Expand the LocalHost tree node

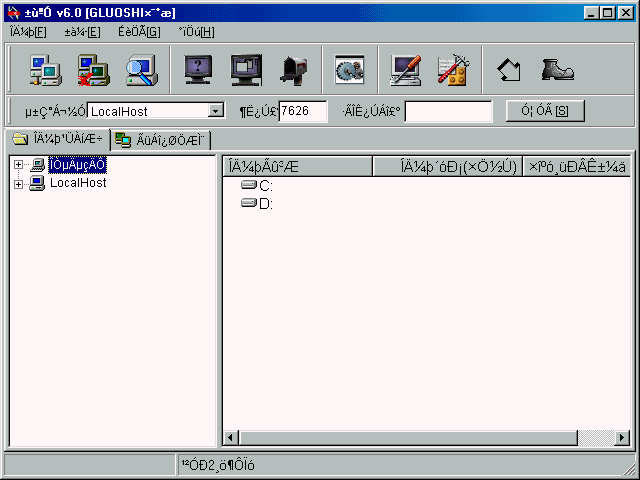pyautogui.click(x=17, y=183)
